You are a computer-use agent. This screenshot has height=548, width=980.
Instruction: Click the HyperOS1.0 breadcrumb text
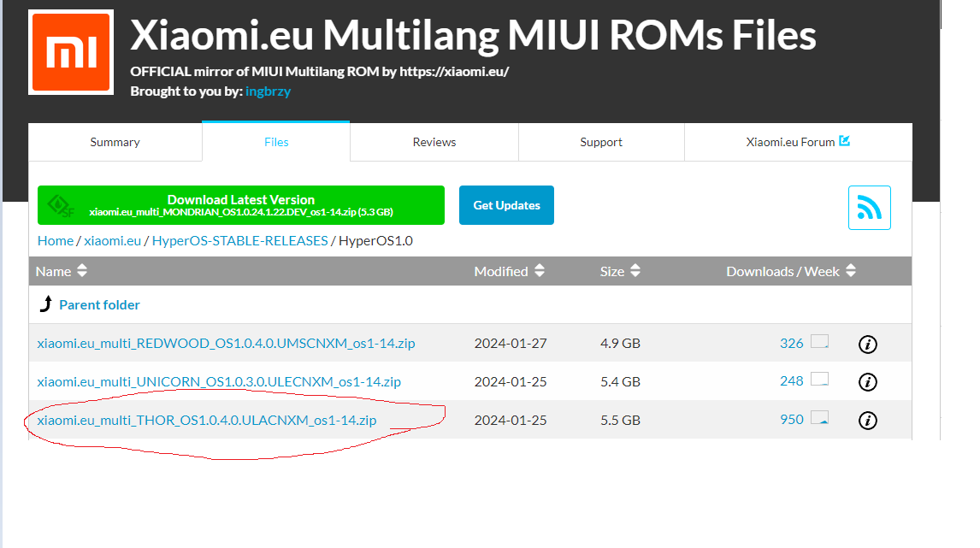point(375,240)
